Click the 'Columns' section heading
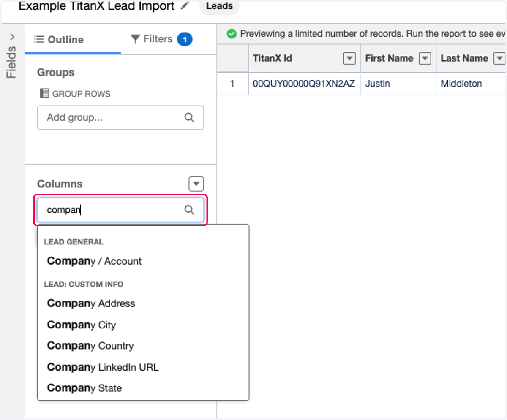Image resolution: width=507 pixels, height=420 pixels. pyautogui.click(x=60, y=184)
